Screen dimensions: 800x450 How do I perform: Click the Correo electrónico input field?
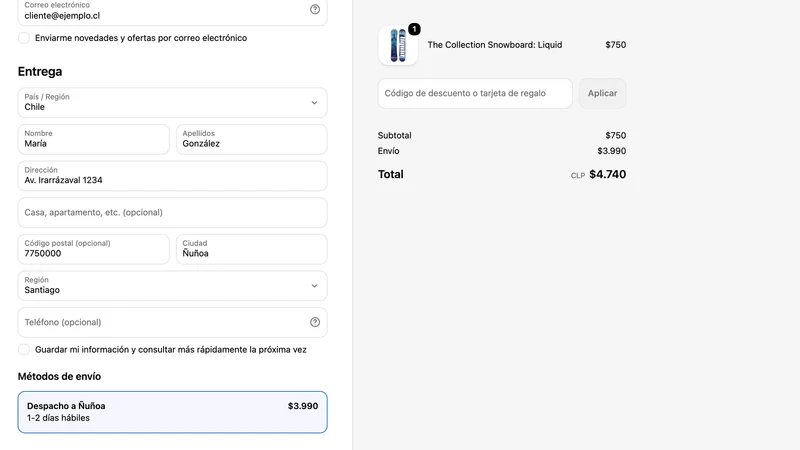(172, 11)
